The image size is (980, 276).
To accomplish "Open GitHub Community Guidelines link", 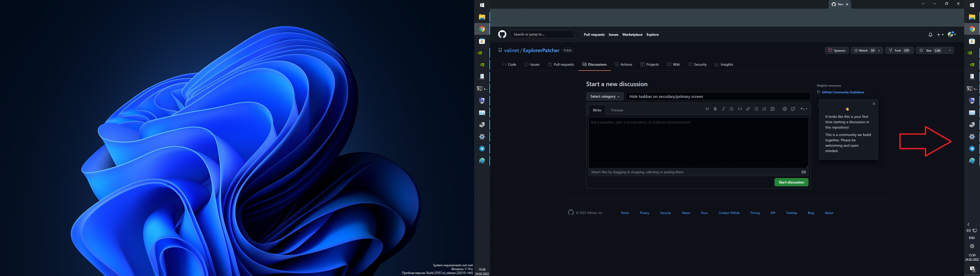I will click(843, 92).
